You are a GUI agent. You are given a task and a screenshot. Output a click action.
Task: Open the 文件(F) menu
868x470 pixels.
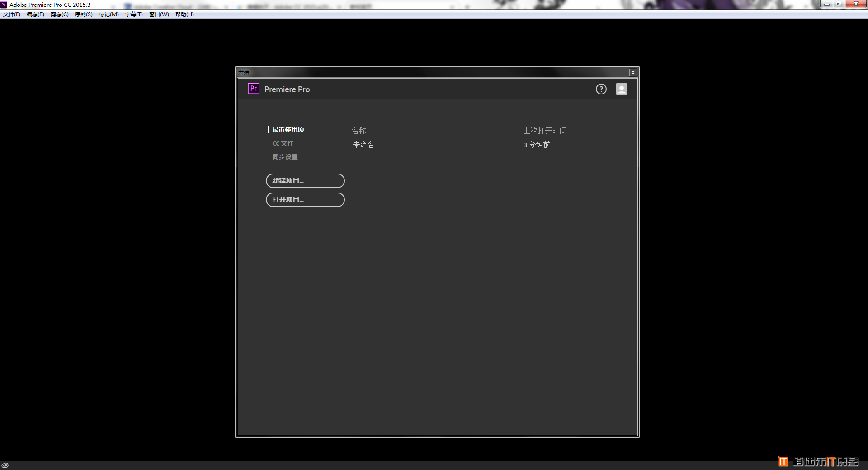coord(11,14)
